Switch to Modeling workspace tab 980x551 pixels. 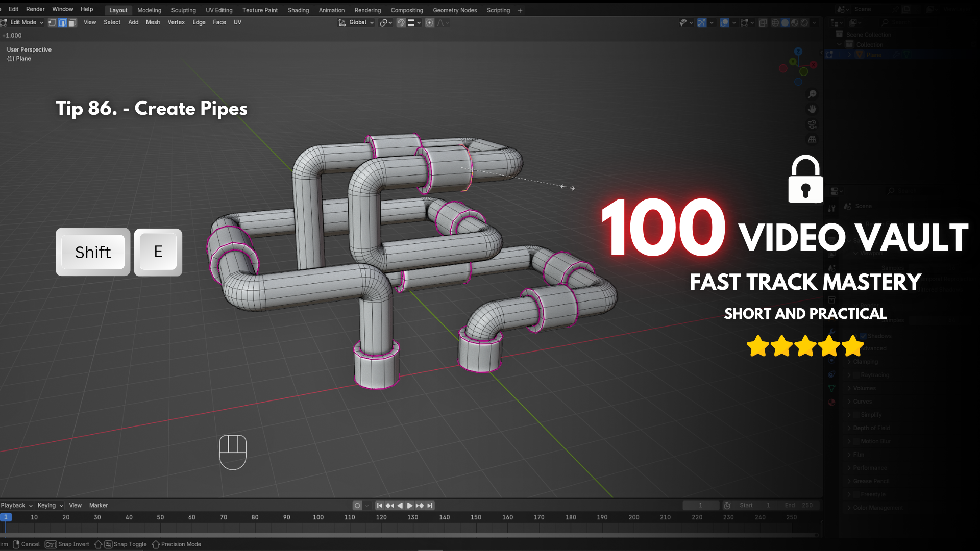149,10
